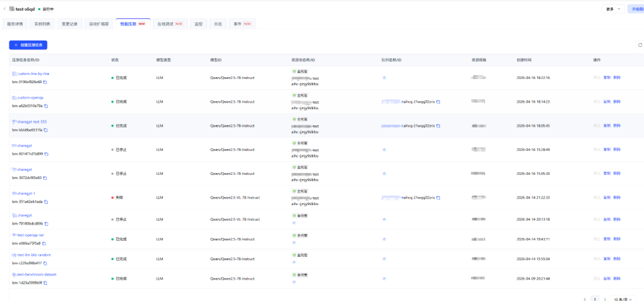Switch to the 事件 tab
644x301 pixels.
click(x=242, y=24)
